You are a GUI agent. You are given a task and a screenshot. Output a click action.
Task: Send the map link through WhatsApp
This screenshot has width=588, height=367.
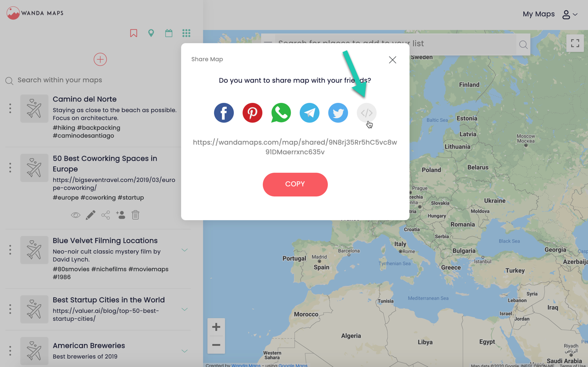tap(281, 113)
